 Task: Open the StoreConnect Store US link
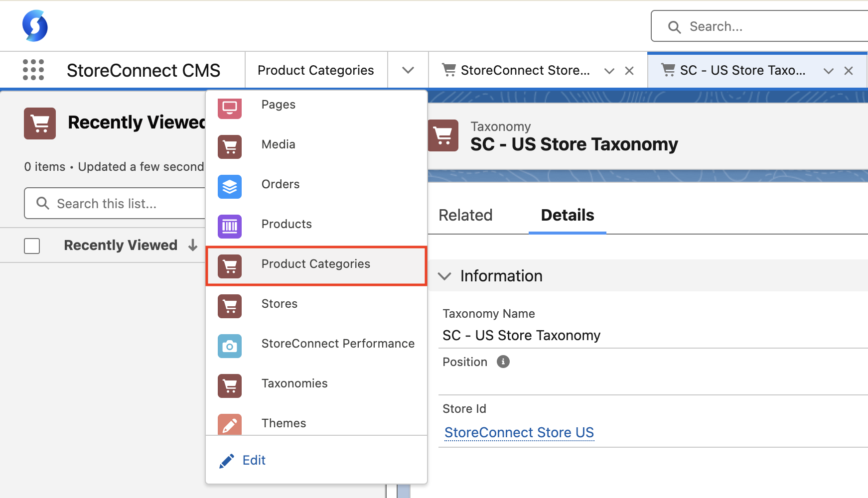[x=519, y=432]
